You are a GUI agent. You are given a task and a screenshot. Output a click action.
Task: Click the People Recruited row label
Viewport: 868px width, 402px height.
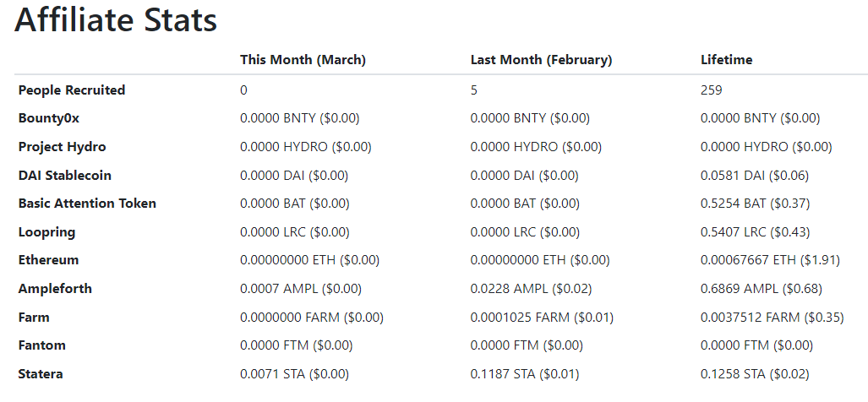[x=71, y=90]
